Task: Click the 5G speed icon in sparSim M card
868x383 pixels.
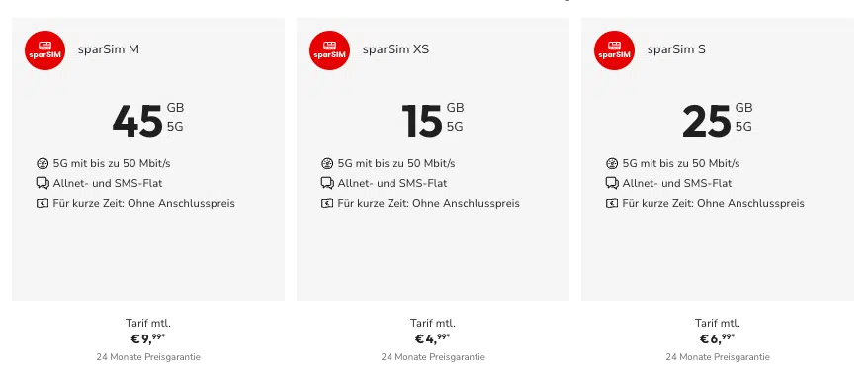Action: (x=43, y=164)
